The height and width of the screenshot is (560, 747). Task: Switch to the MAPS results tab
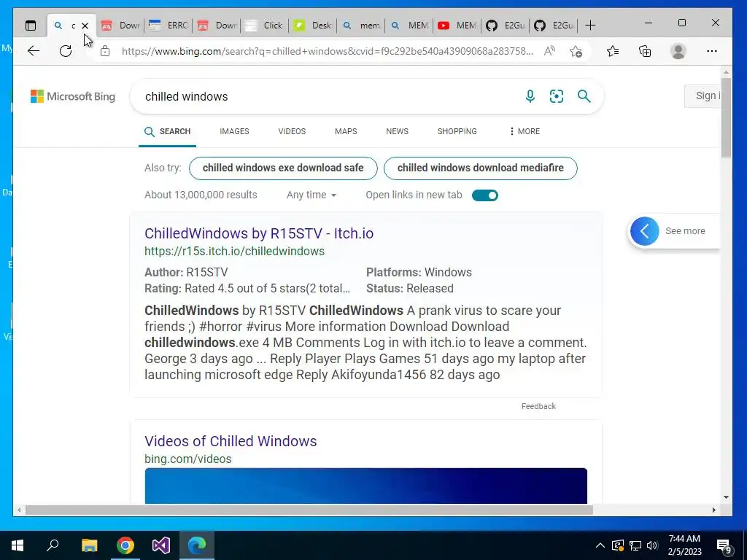point(346,131)
